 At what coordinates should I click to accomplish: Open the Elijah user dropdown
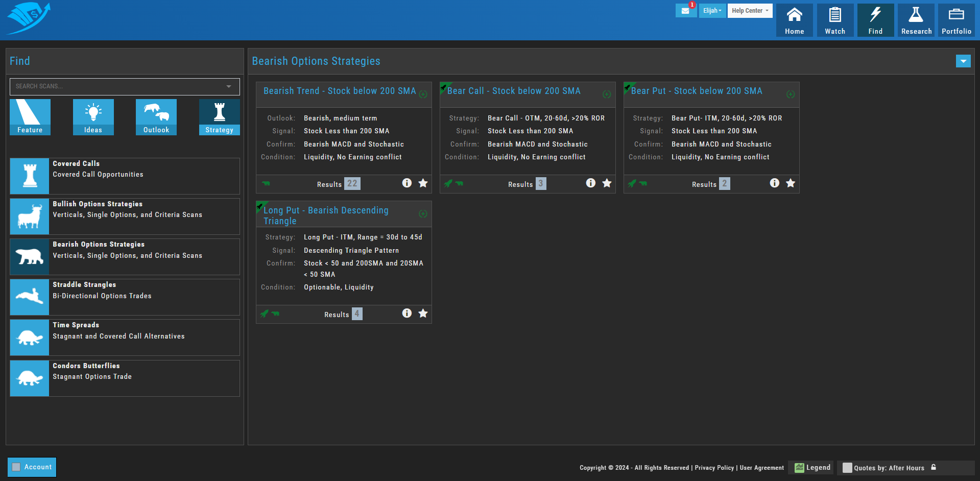pos(712,11)
